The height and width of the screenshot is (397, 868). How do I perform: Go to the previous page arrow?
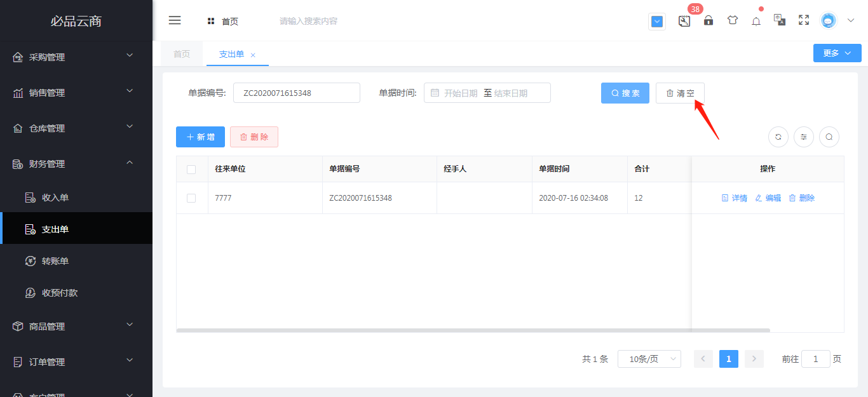coord(703,359)
